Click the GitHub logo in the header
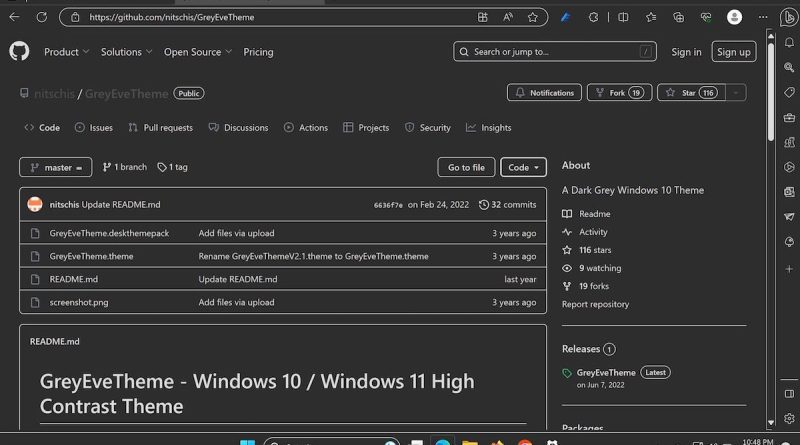 click(x=19, y=52)
